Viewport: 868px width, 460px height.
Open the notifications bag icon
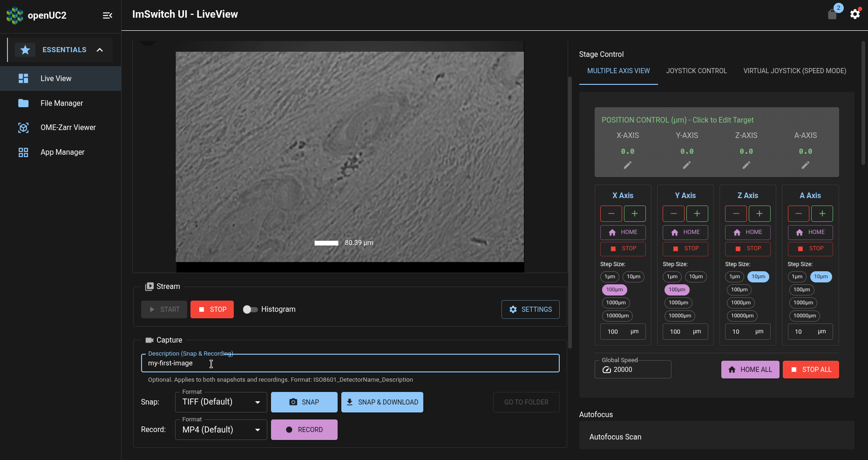832,14
